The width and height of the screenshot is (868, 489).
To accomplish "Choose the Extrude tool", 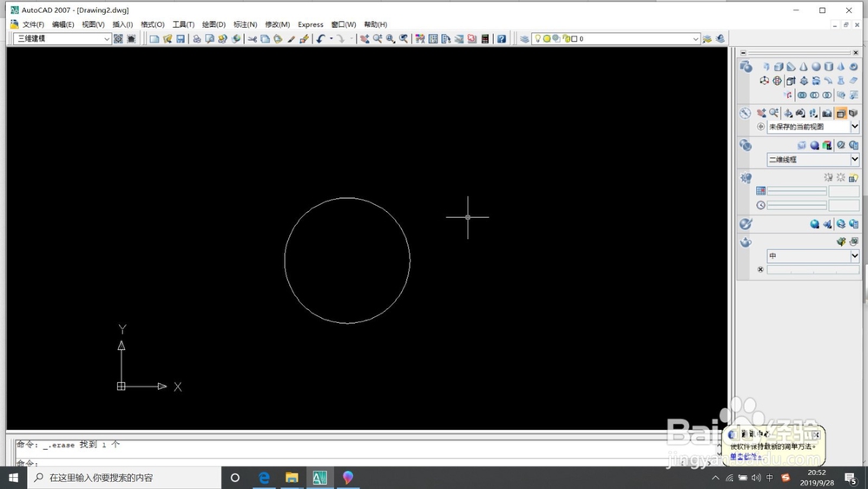I will coord(791,80).
